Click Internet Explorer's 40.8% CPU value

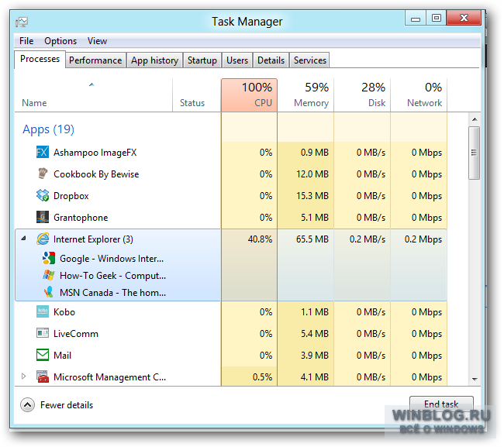260,239
